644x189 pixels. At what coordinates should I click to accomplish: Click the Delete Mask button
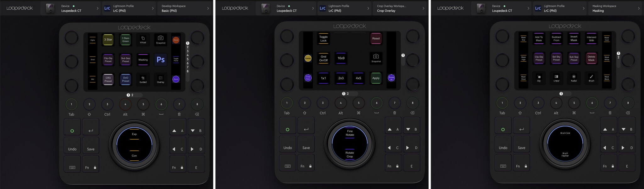pos(591,58)
